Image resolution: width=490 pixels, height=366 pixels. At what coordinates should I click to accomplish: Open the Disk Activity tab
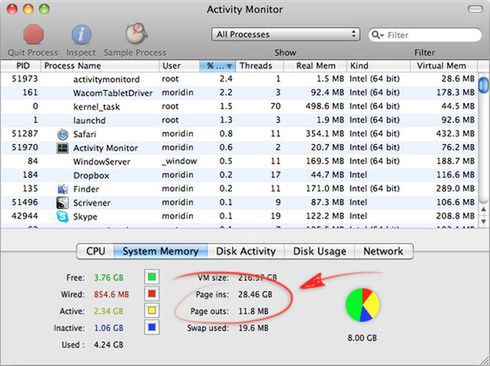click(x=246, y=251)
